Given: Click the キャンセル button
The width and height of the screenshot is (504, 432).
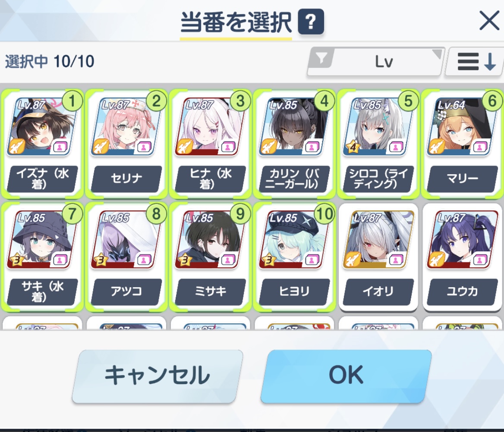Looking at the screenshot, I should 157,376.
